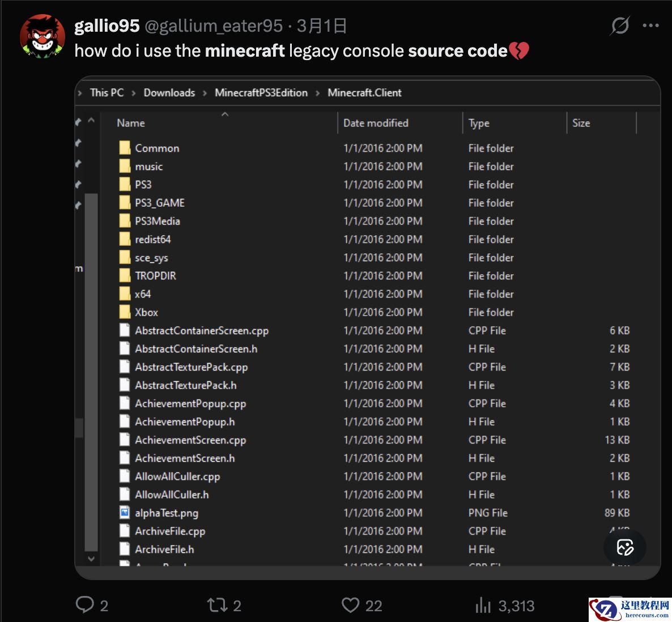This screenshot has height=622, width=672.
Task: Reply to the tweet via comment icon
Action: pos(85,605)
